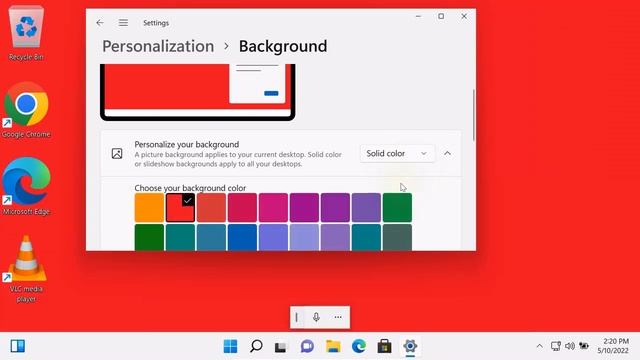Image resolution: width=640 pixels, height=360 pixels.
Task: Open network status in the system tray
Action: [x=556, y=346]
